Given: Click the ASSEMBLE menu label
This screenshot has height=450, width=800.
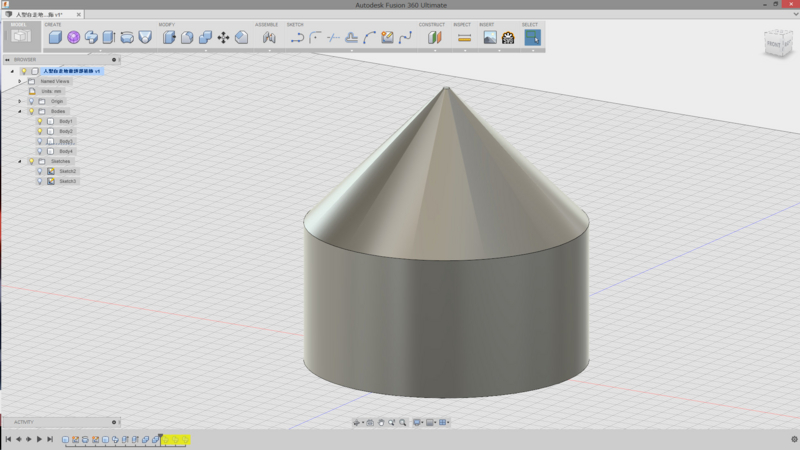Looking at the screenshot, I should point(266,24).
